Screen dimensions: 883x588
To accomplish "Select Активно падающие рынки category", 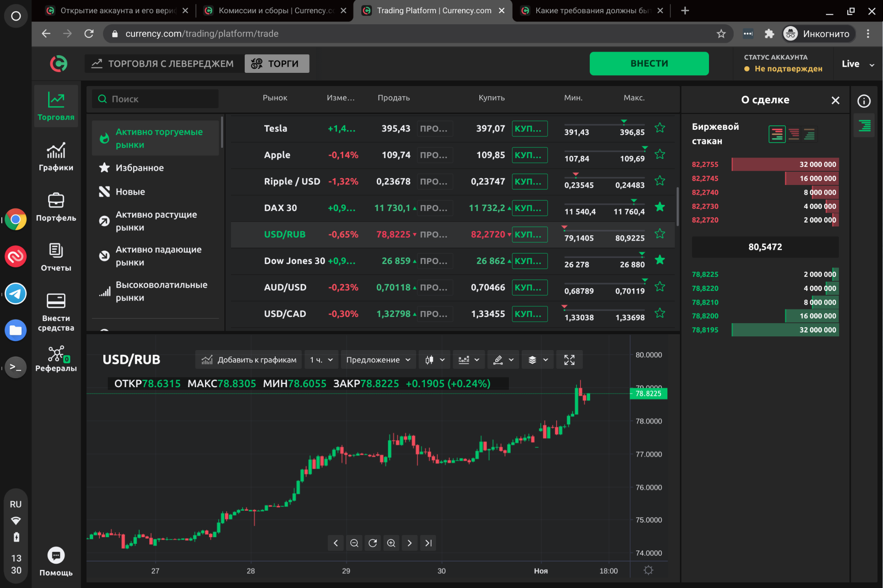I will 155,256.
